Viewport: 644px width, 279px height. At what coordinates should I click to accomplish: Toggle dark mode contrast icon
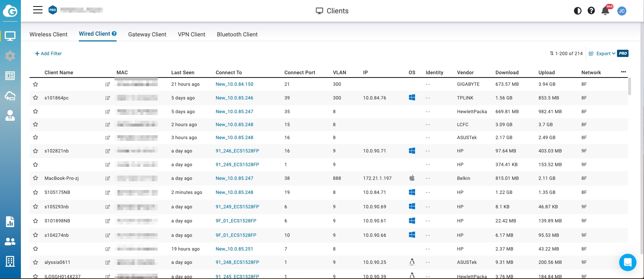[577, 11]
